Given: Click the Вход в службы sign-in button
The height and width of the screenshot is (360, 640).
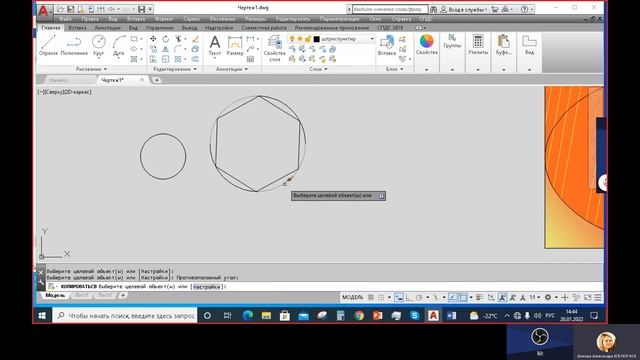Looking at the screenshot, I should click(464, 9).
